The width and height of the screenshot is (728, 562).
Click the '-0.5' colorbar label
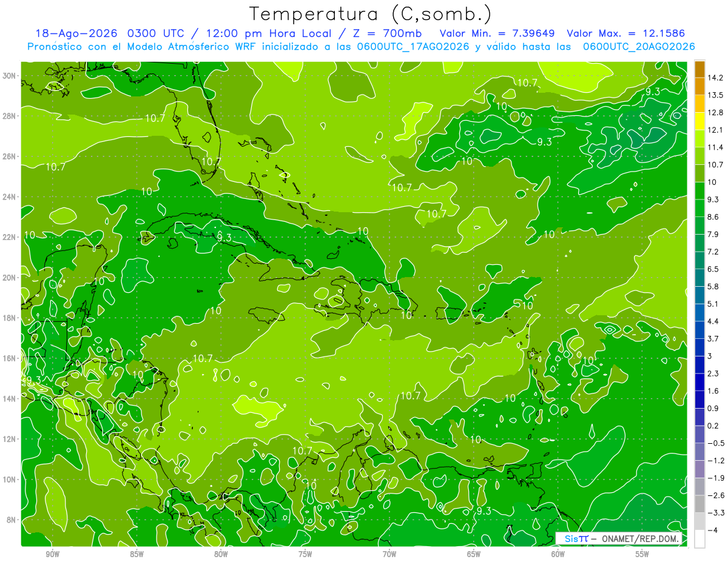[715, 443]
